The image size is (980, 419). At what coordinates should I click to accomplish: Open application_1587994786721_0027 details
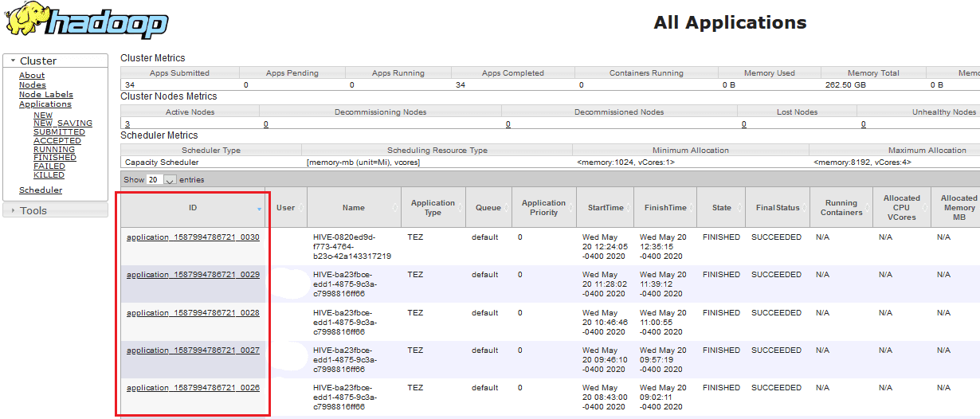click(193, 350)
